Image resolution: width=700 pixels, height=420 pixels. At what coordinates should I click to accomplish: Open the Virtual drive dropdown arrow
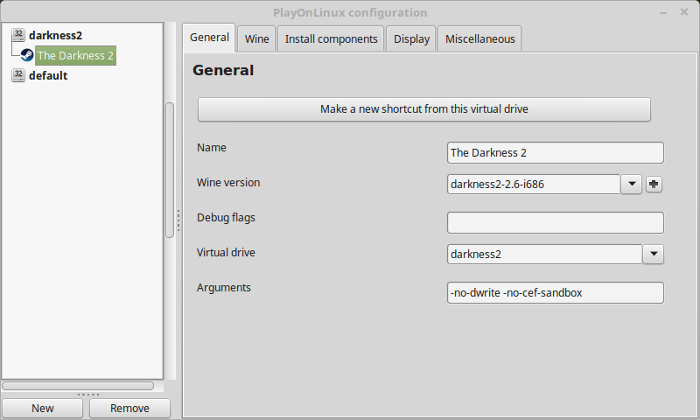click(x=653, y=254)
